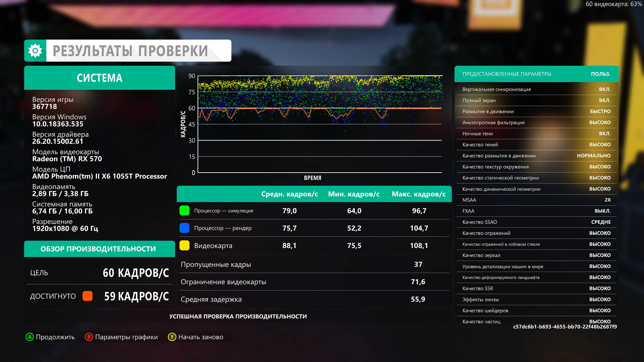Click the green A button icon for Продолжить
Viewport: 644px width, 362px height.
pos(30,337)
